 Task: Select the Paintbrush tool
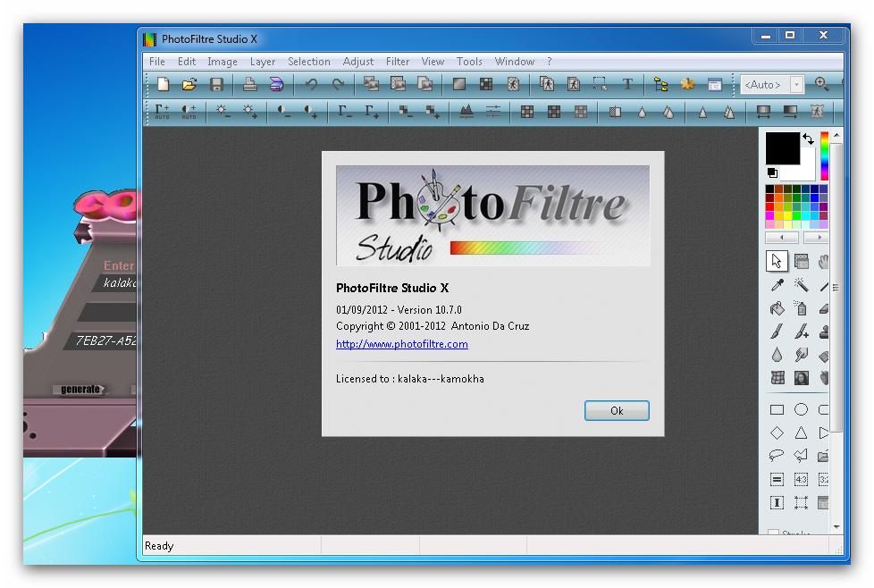pyautogui.click(x=777, y=332)
